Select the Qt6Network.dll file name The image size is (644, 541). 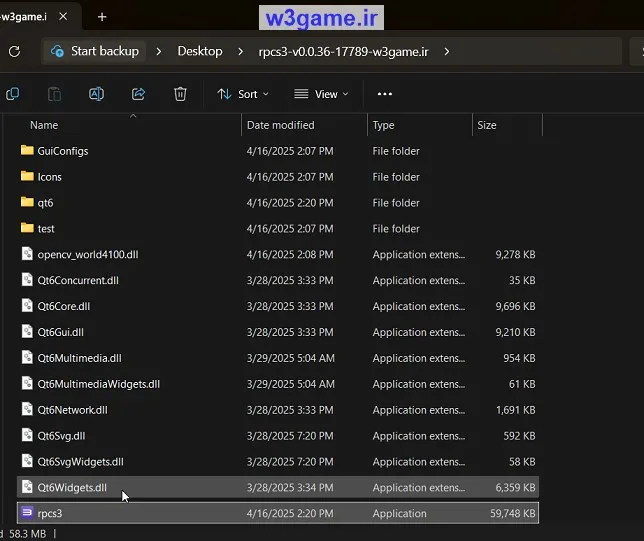72,410
